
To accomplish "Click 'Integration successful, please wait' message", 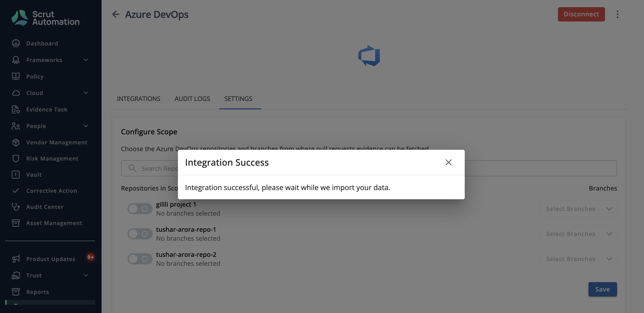I will tap(287, 187).
